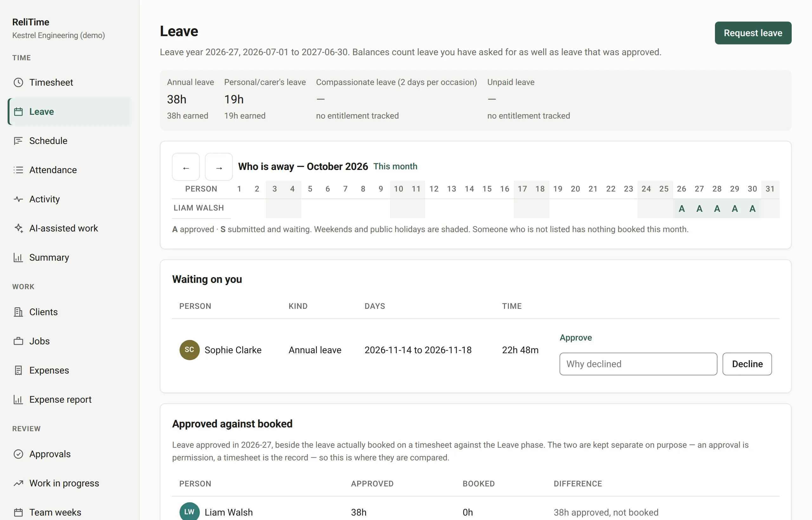Click the '38h approved, not booked' difference
This screenshot has height=520, width=812.
pos(606,512)
